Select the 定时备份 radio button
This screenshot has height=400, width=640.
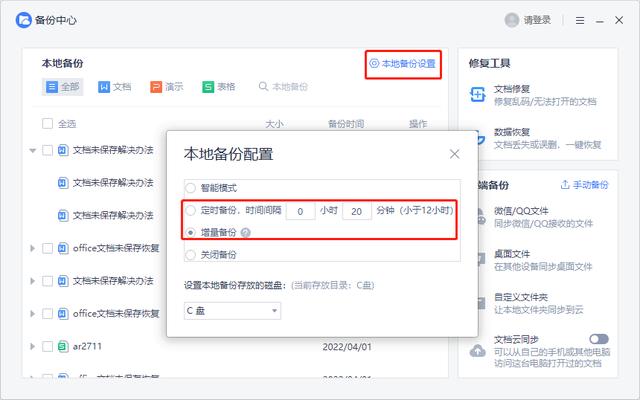191,211
